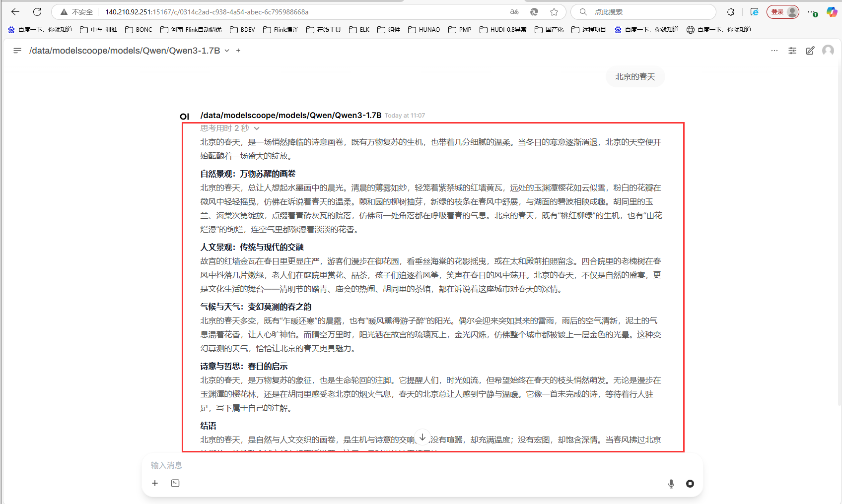Image resolution: width=842 pixels, height=504 pixels.
Task: Stop the response with the stop button
Action: [x=690, y=484]
